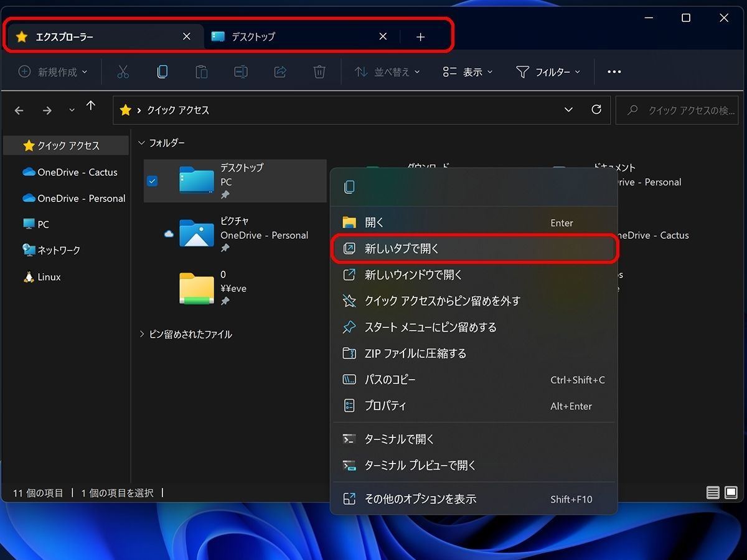The width and height of the screenshot is (747, 560).
Task: Go forward with the right arrow
Action: (x=47, y=110)
